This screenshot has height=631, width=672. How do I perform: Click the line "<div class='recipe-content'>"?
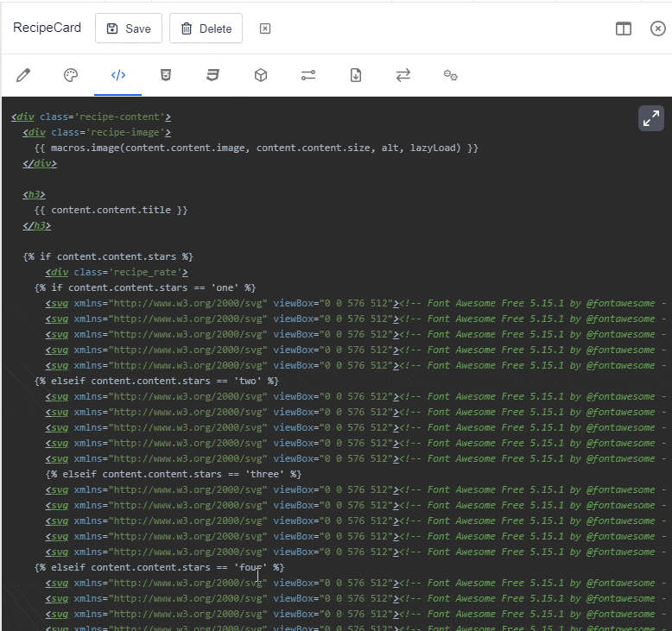pyautogui.click(x=92, y=117)
